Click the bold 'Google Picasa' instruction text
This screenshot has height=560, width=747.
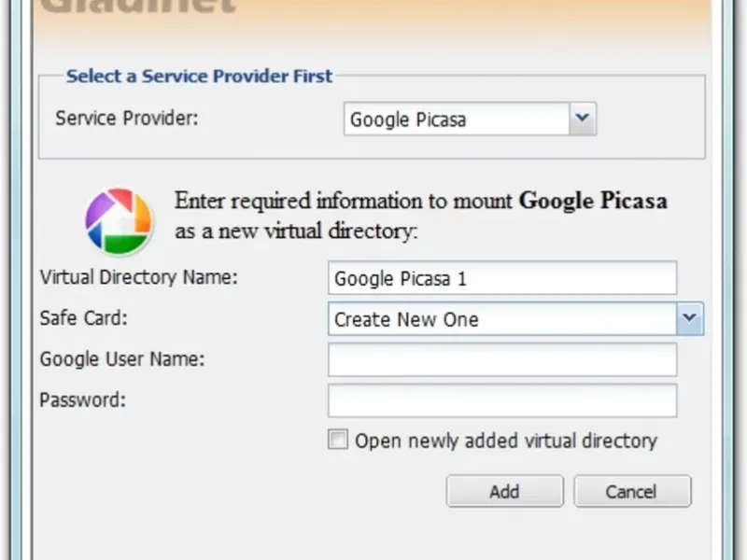coord(593,201)
